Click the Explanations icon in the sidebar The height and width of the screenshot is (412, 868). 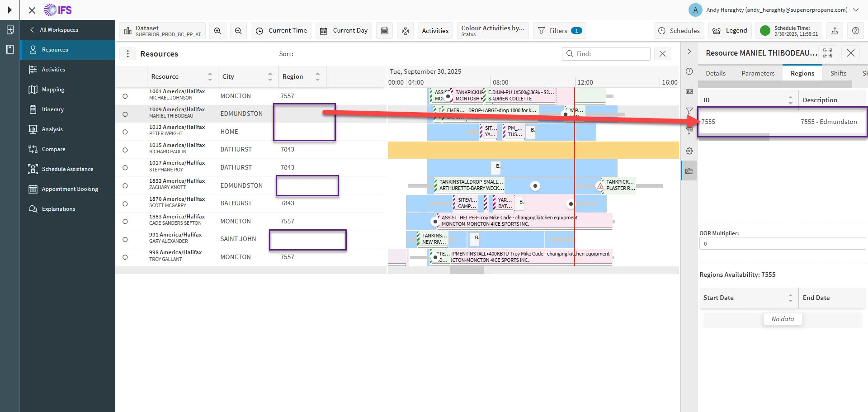tap(33, 209)
